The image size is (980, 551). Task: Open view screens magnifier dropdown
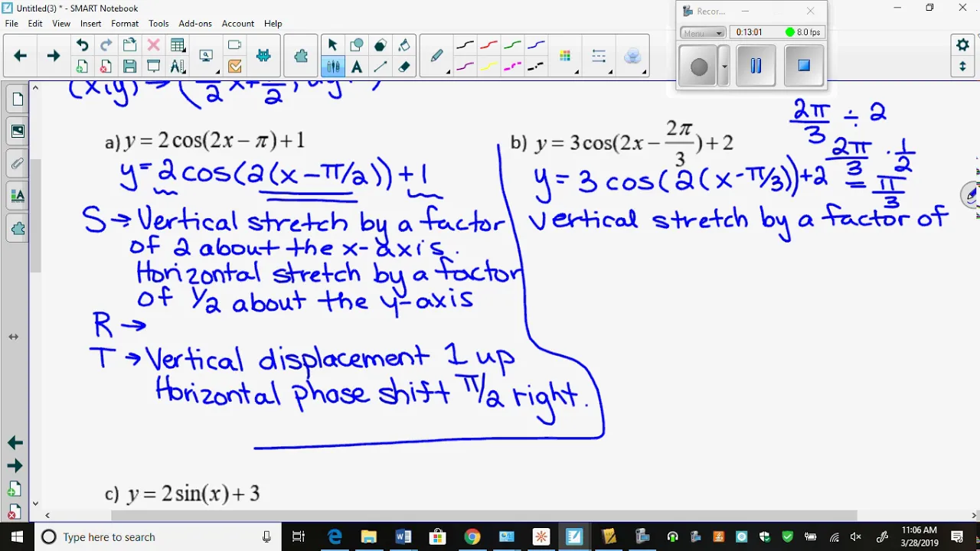click(207, 56)
